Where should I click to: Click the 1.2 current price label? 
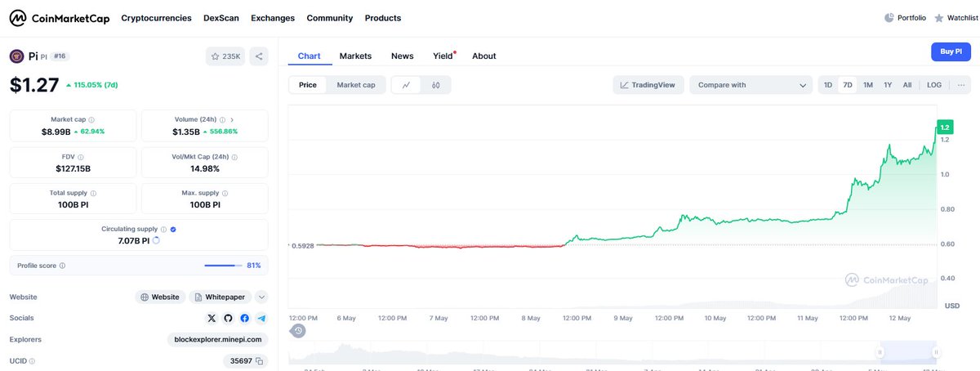(944, 127)
